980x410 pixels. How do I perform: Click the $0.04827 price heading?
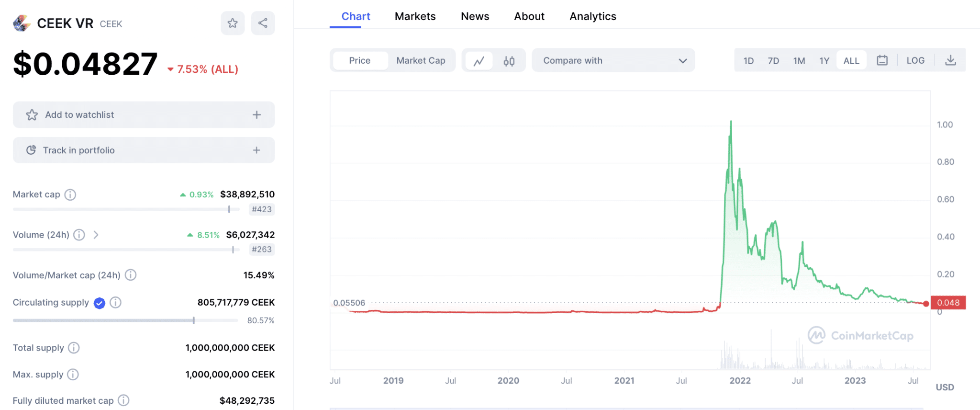[85, 64]
